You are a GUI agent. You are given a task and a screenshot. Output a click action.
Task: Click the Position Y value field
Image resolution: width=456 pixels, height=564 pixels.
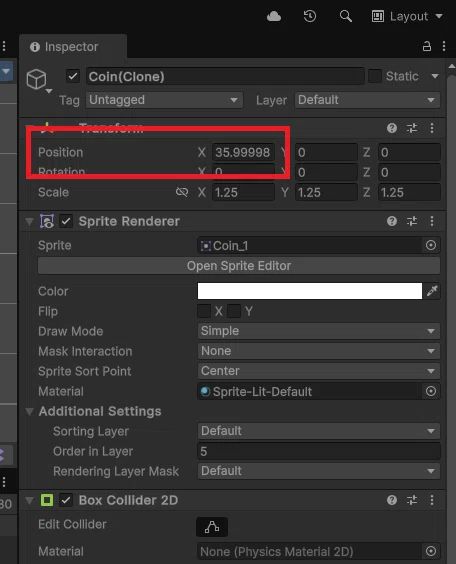[326, 152]
